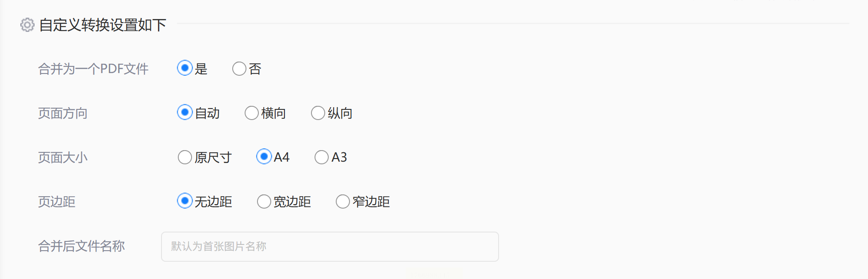The width and height of the screenshot is (868, 279).
Task: Click the 页面大小 setting label
Action: pos(63,158)
